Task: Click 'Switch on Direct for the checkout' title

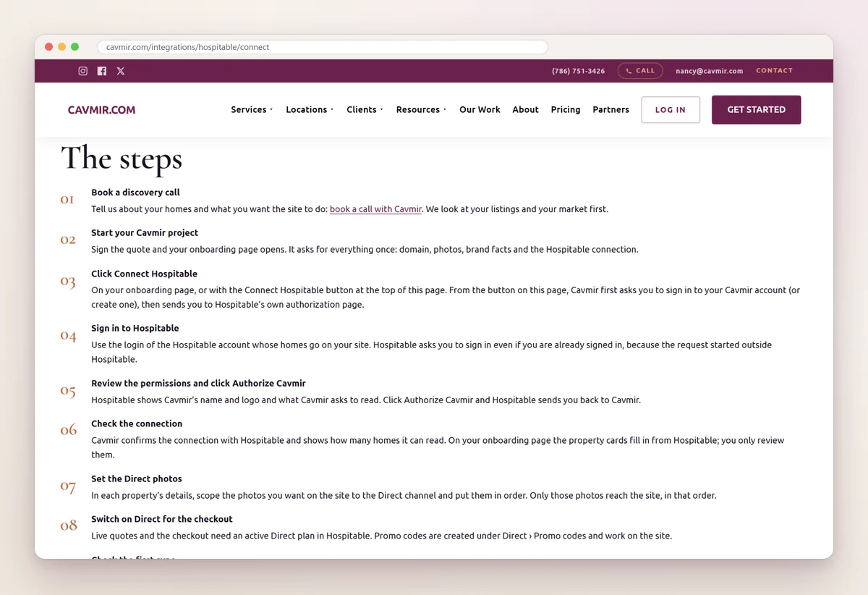Action: tap(162, 520)
